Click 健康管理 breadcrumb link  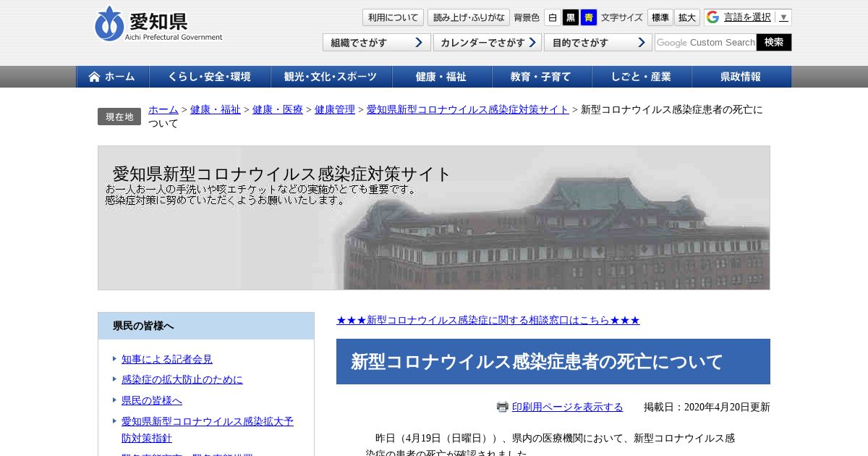tap(335, 109)
